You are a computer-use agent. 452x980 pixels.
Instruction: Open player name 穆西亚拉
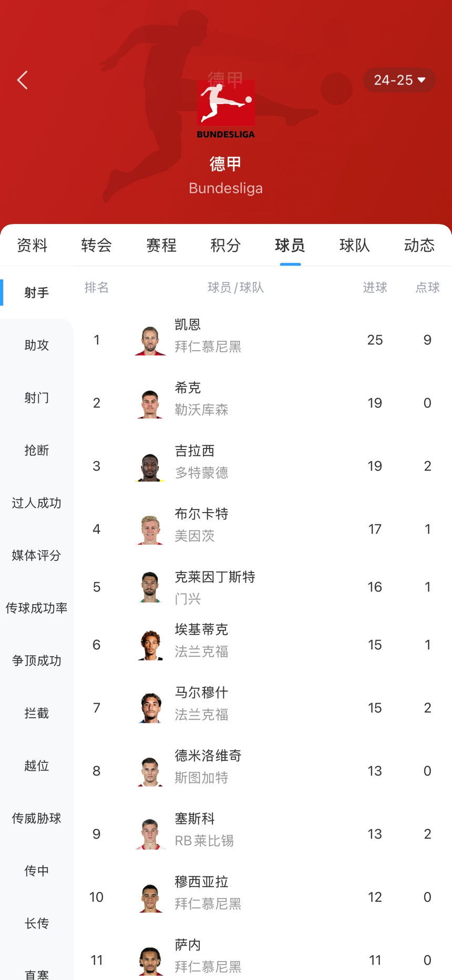click(x=201, y=882)
